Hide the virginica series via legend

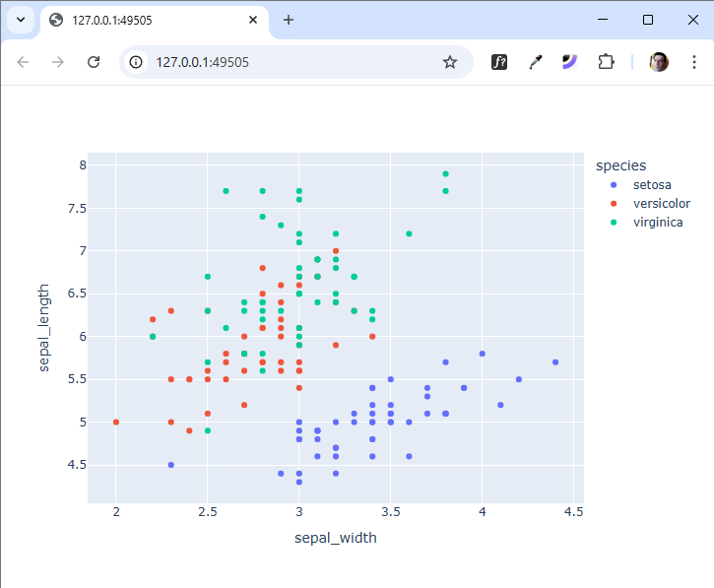pyautogui.click(x=657, y=223)
